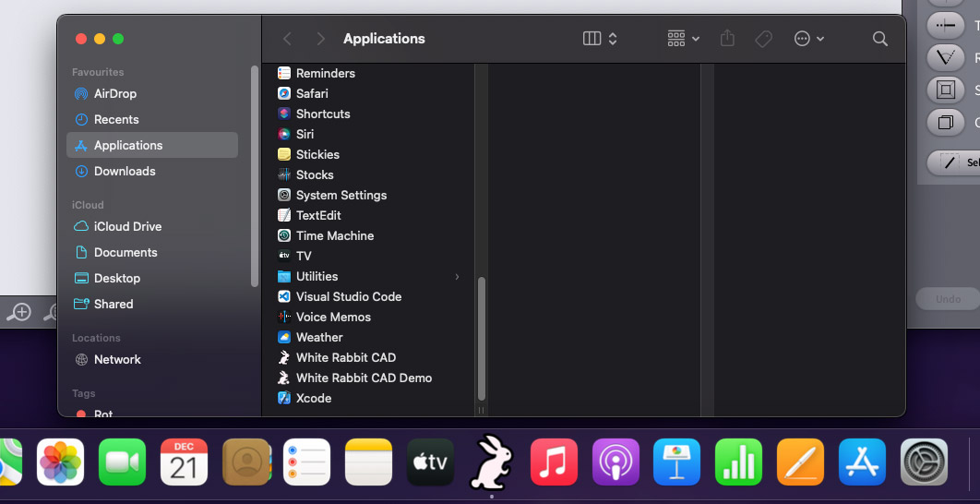Open Notes from the Dock

[x=369, y=462]
